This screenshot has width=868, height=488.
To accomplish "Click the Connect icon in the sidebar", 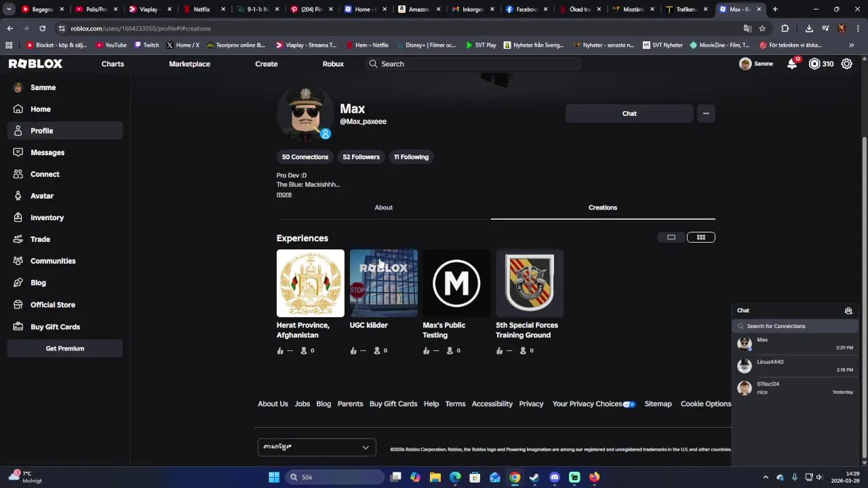I will click(x=18, y=174).
